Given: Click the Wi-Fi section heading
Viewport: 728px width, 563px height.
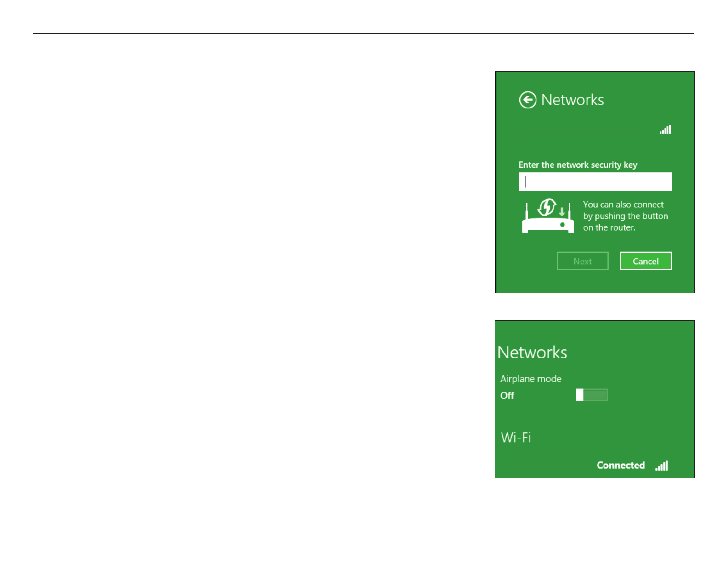Looking at the screenshot, I should pyautogui.click(x=516, y=437).
